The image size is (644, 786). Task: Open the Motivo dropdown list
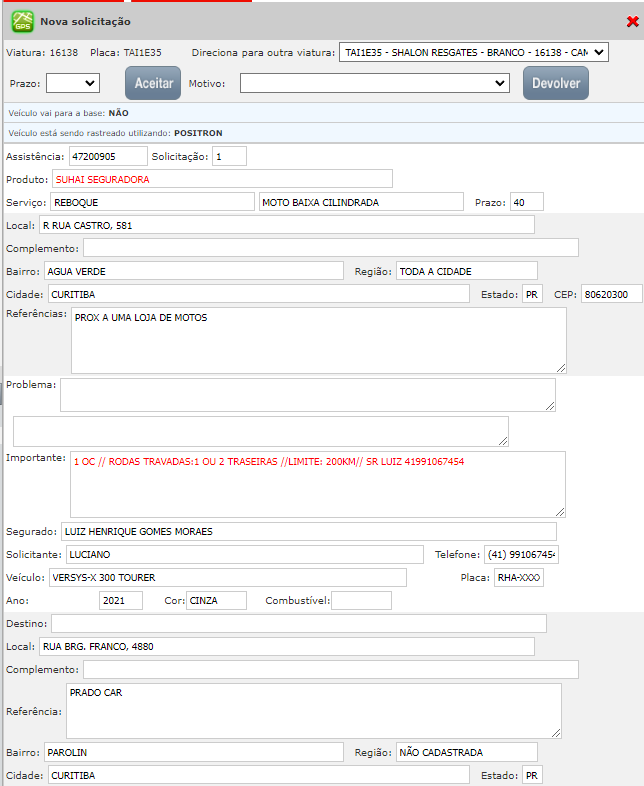[x=374, y=84]
